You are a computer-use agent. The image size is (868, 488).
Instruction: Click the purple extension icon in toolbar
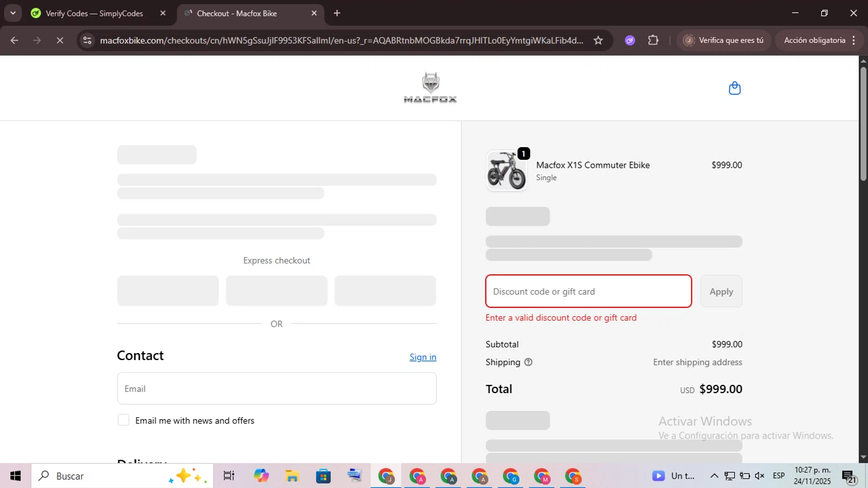coord(630,40)
